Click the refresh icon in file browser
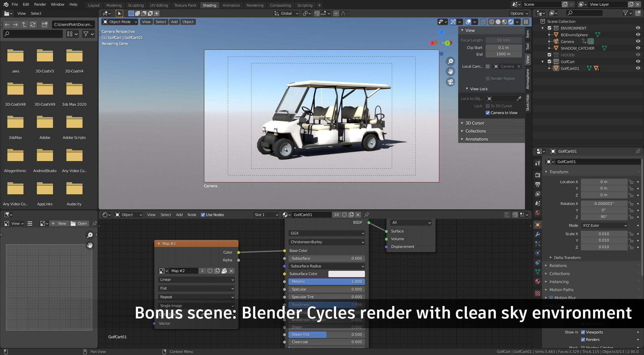 [x=33, y=24]
